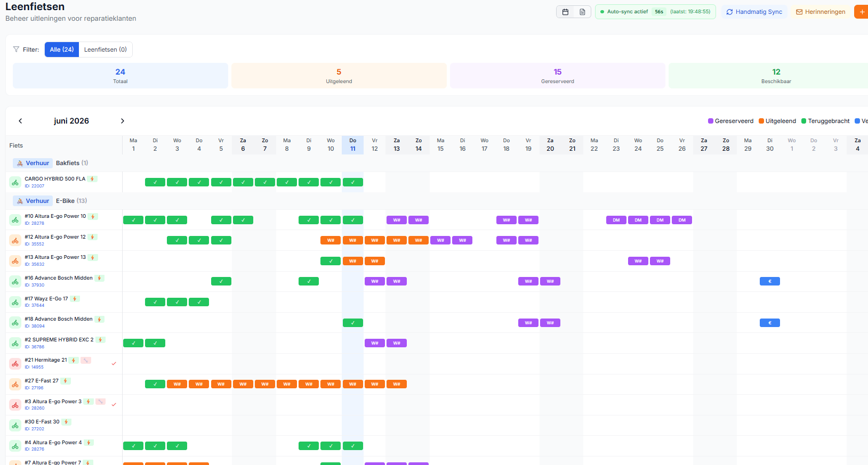868x465 pixels.
Task: Click the red bike icon for #3 Altura E-go Power 3
Action: (15, 405)
